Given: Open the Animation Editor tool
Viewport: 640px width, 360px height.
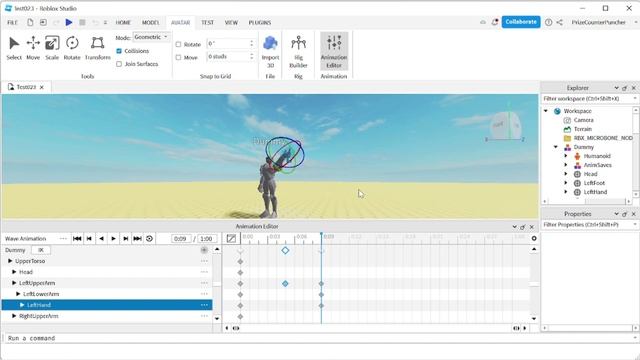Looking at the screenshot, I should [x=334, y=51].
